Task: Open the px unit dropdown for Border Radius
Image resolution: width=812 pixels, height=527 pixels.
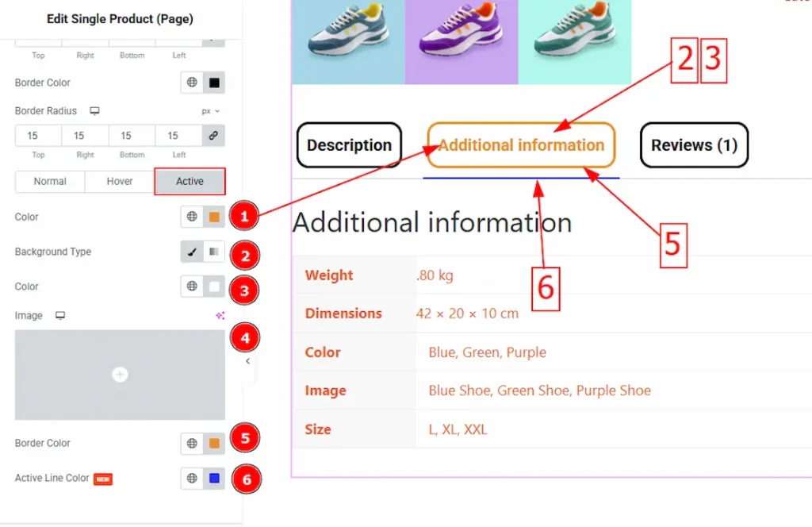Action: [x=211, y=111]
